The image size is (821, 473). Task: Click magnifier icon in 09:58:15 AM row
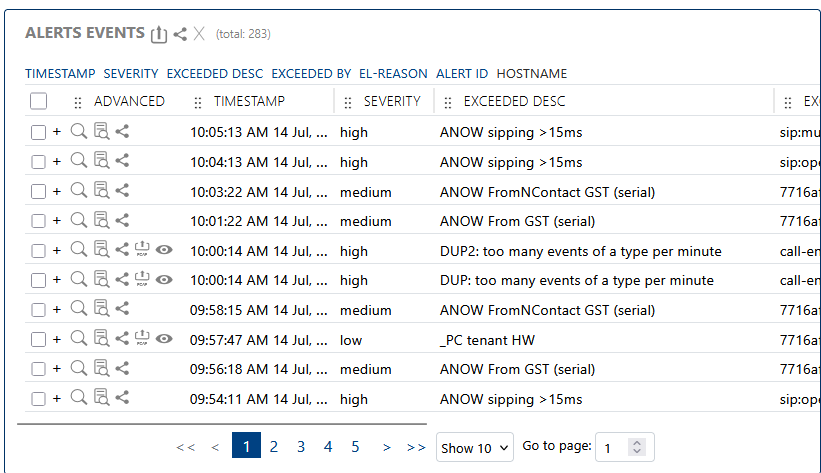click(79, 309)
